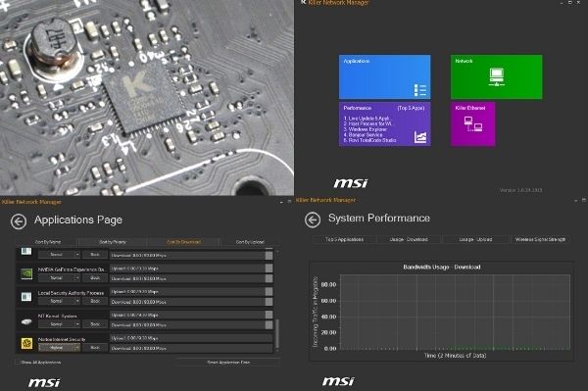Open the green Network tile
Image resolution: width=588 pixels, height=391 pixels.
(x=496, y=76)
